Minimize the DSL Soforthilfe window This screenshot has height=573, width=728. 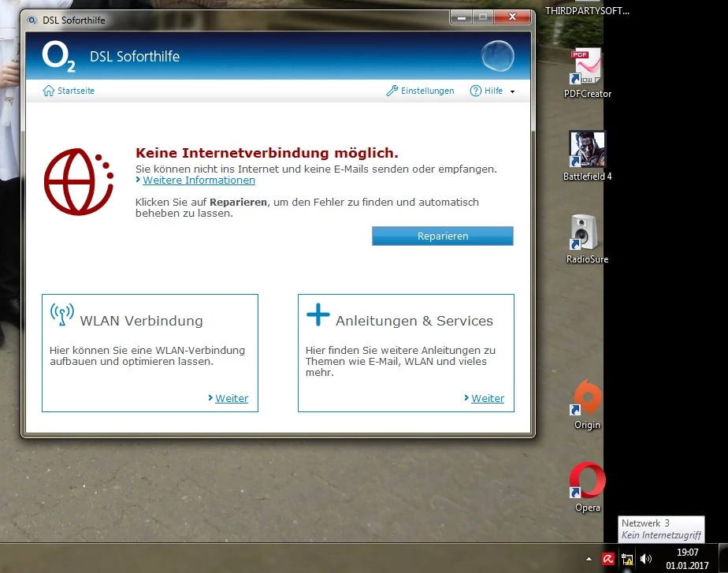462,17
